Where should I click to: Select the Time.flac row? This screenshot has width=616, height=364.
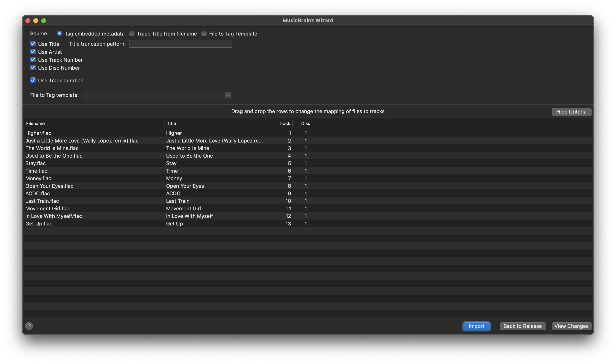[308, 171]
